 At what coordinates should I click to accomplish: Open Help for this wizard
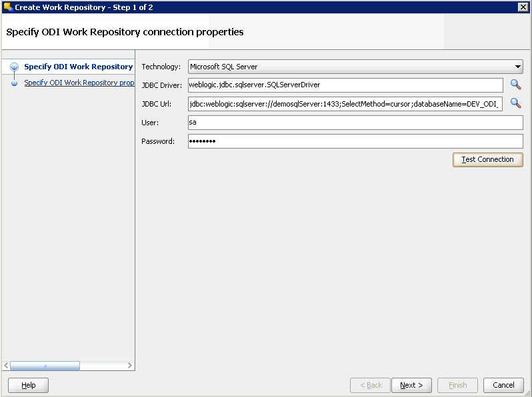(x=28, y=385)
